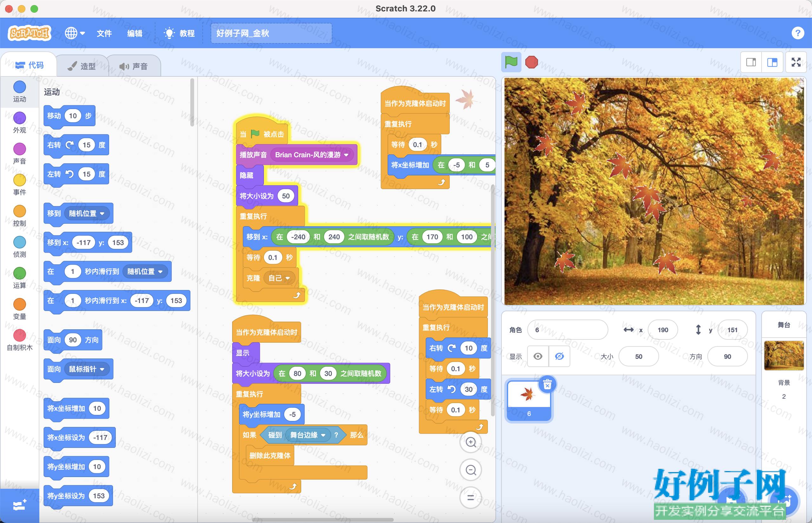
Task: Click the sprite x field showing 190
Action: coord(663,330)
